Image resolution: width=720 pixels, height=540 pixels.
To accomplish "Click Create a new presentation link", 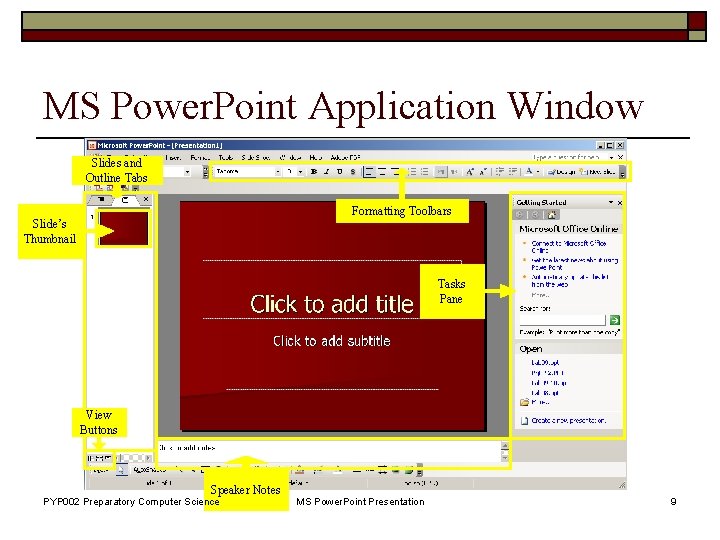I will (x=563, y=420).
